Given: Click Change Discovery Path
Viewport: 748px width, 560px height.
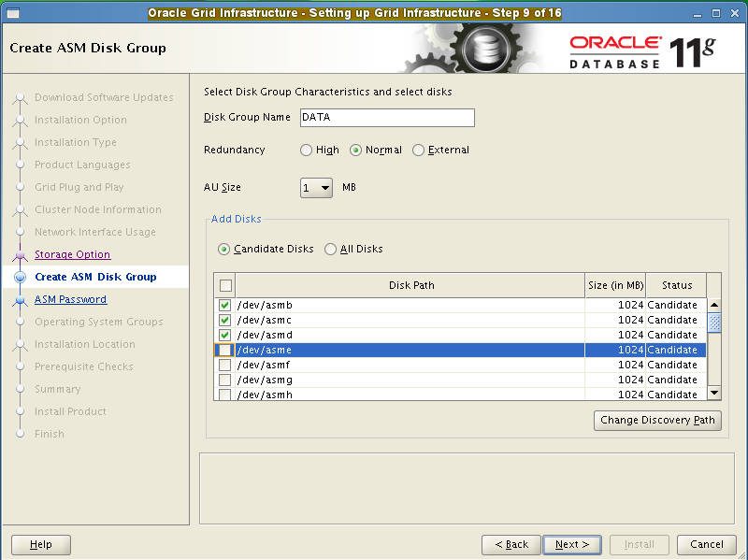Looking at the screenshot, I should 657,420.
